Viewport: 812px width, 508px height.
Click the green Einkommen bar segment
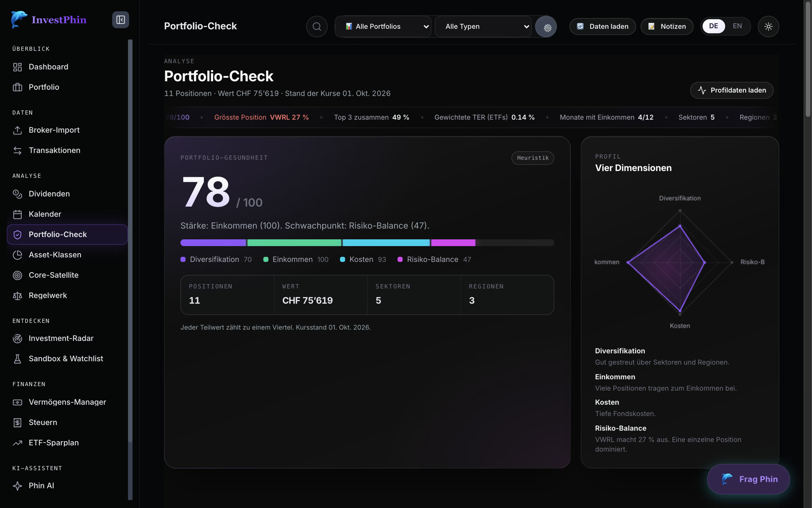click(x=294, y=243)
